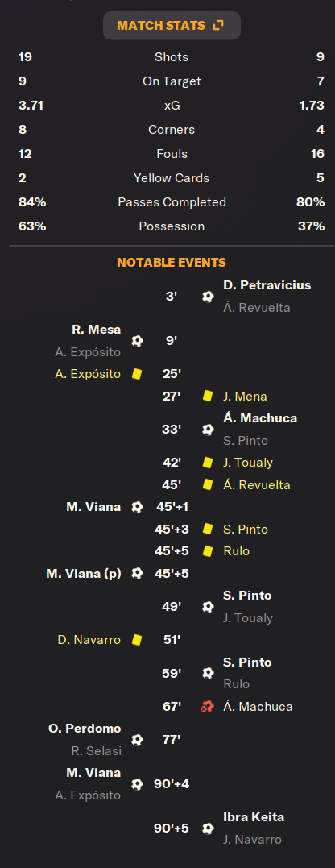Click the goal ball icon at 3'
The width and height of the screenshot is (335, 868).
(x=207, y=297)
